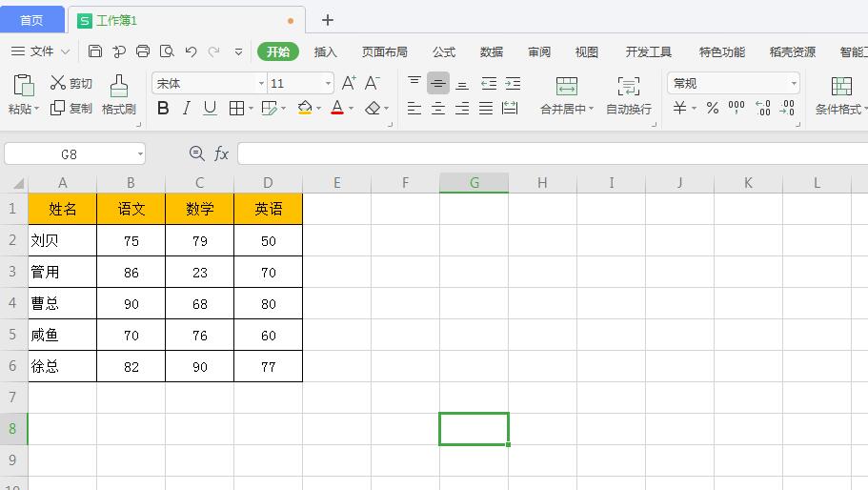Apply cell borders icon

[236, 108]
